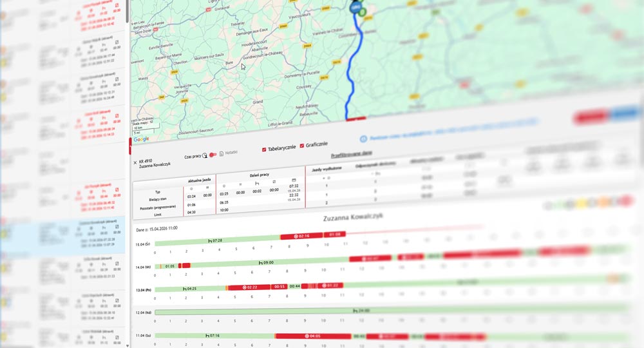This screenshot has height=348, width=644.
Task: Click the Limit row label
Action: (158, 215)
